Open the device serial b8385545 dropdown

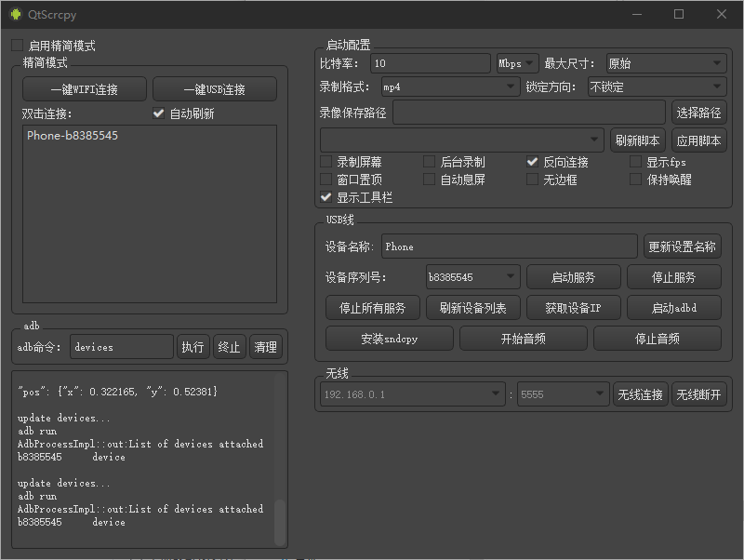472,277
